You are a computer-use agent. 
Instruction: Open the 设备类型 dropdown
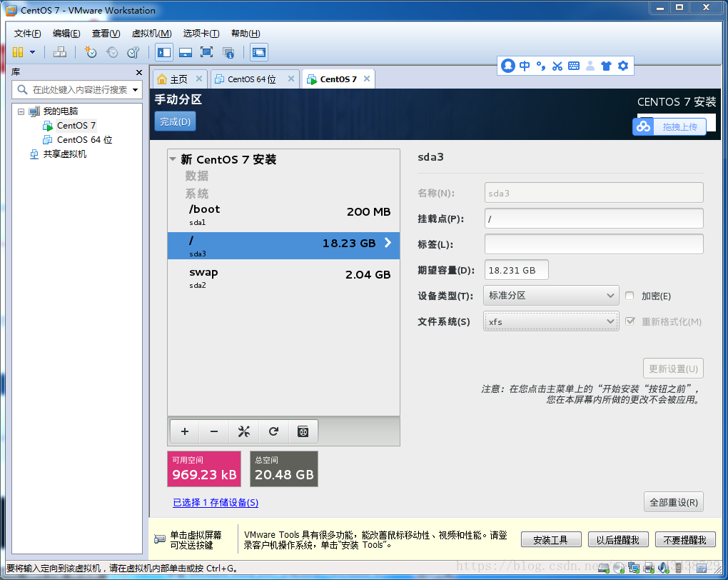pyautogui.click(x=551, y=296)
